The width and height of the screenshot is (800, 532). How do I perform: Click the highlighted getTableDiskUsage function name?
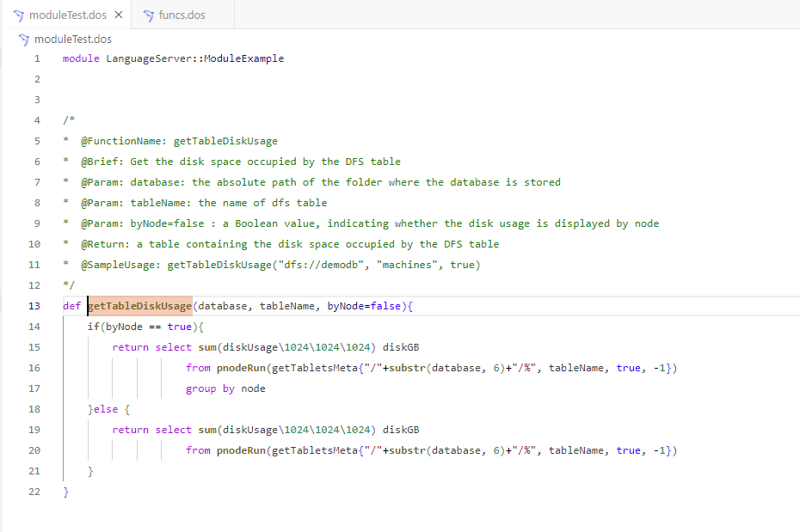pos(139,306)
